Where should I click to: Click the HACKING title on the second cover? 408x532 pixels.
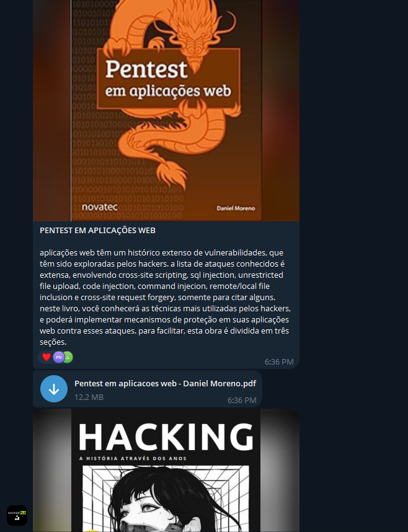click(x=166, y=437)
